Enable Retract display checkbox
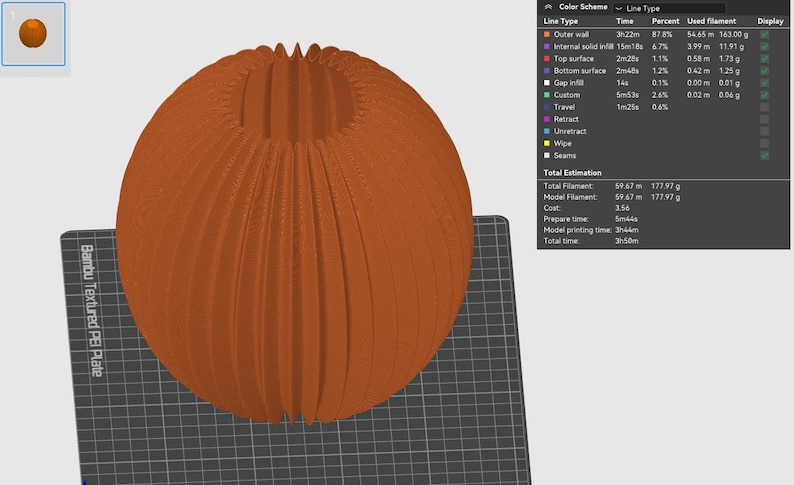794x485 pixels. pos(765,119)
